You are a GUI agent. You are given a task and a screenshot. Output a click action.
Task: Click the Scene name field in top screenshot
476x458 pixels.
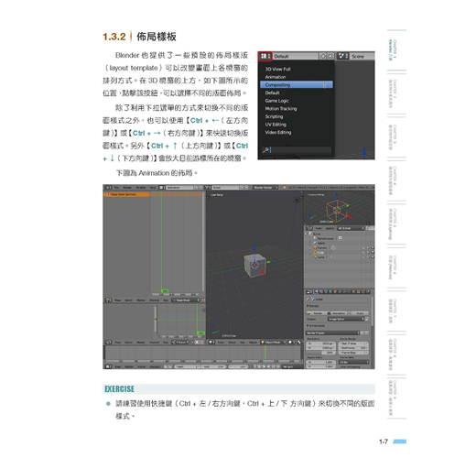[362, 57]
